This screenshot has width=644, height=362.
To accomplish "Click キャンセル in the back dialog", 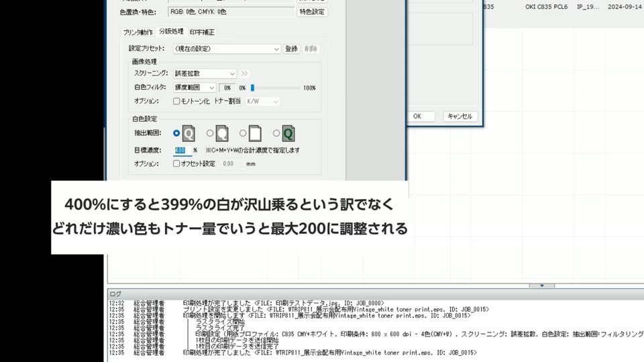I will point(460,116).
